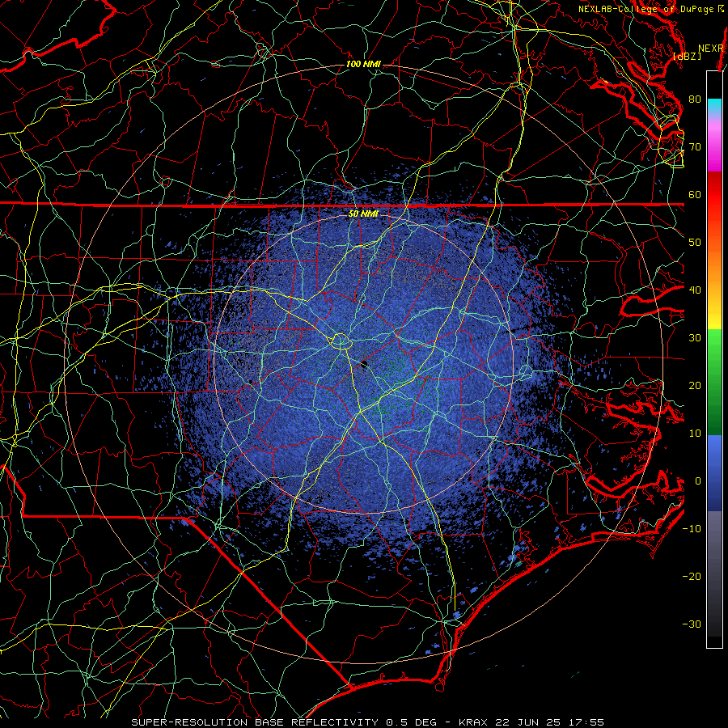728x728 pixels.
Task: Click the "NEXLAB-College of DuPage" title text
Action: [x=645, y=9]
